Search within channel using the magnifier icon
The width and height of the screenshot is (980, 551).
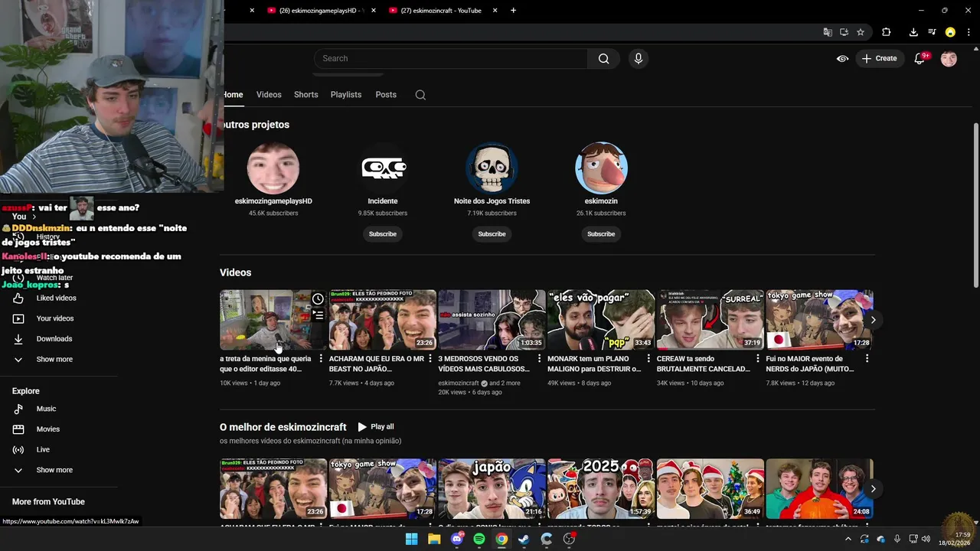[x=420, y=95]
